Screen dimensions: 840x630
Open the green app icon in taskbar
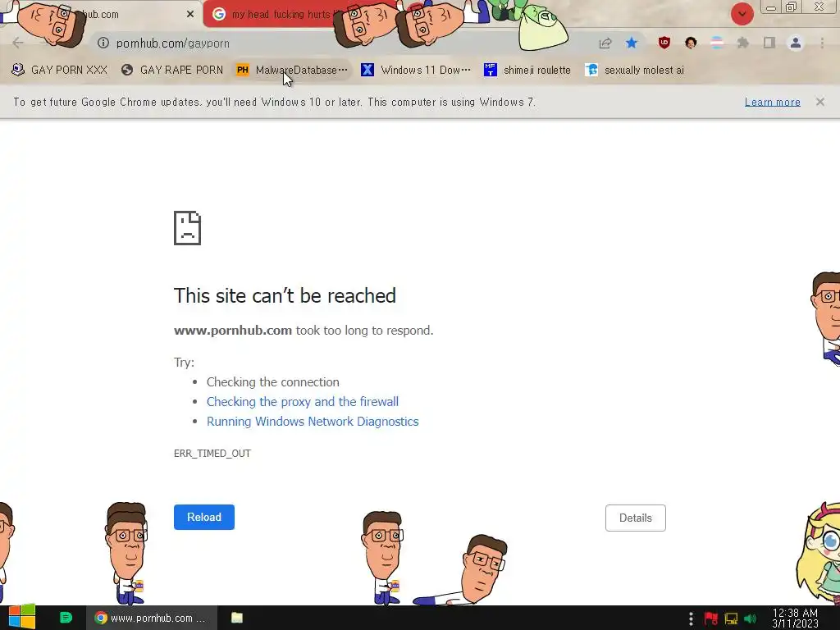pos(66,618)
